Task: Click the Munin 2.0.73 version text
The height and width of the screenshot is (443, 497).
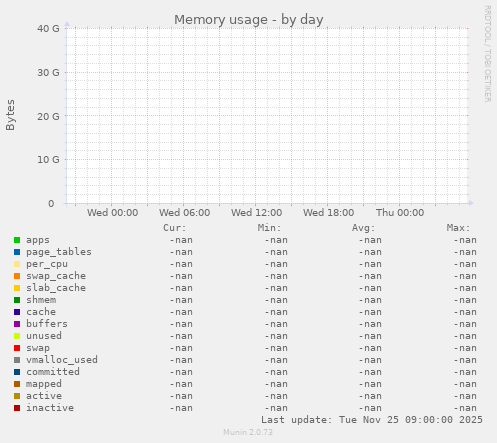Action: [248, 432]
